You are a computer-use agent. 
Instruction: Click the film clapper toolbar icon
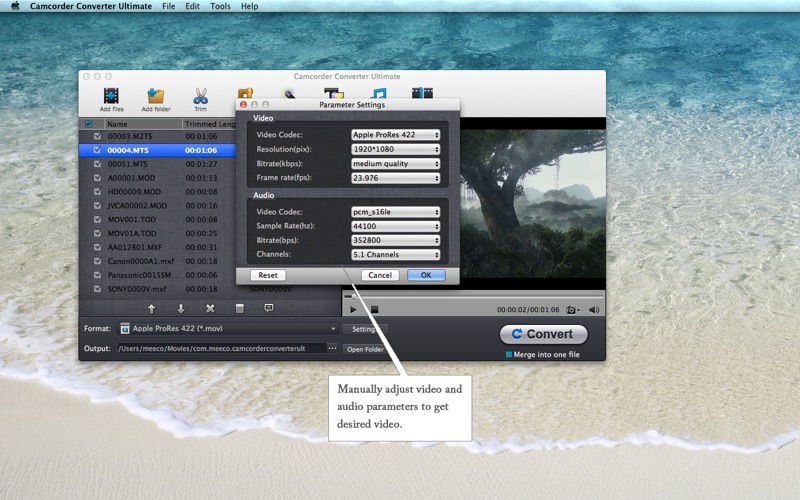422,93
